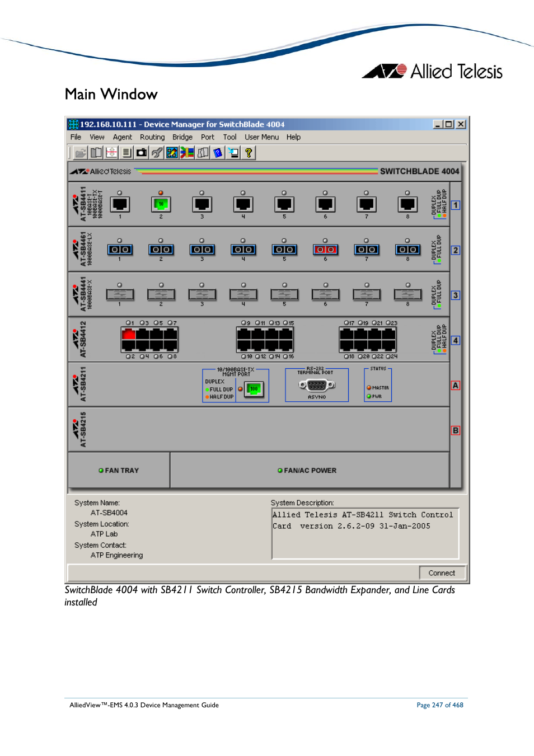
Task: Click the red crosshair toolbar icon
Action: (111, 152)
